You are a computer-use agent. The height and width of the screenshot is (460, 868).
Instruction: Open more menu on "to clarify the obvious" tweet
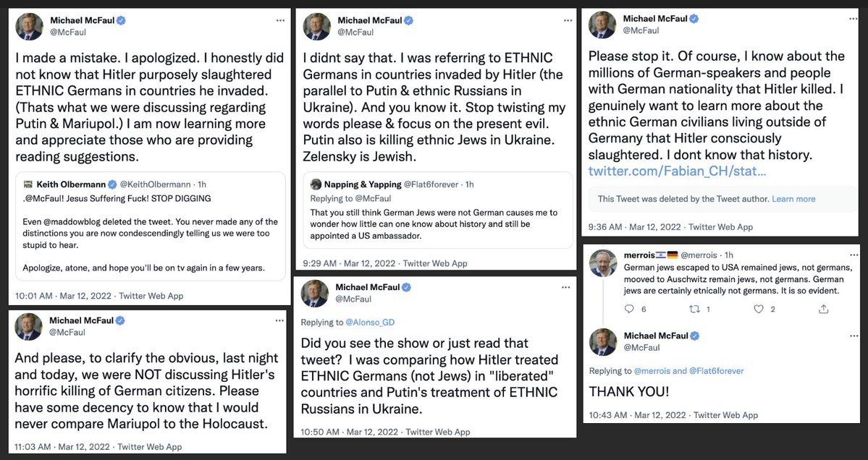(x=279, y=320)
